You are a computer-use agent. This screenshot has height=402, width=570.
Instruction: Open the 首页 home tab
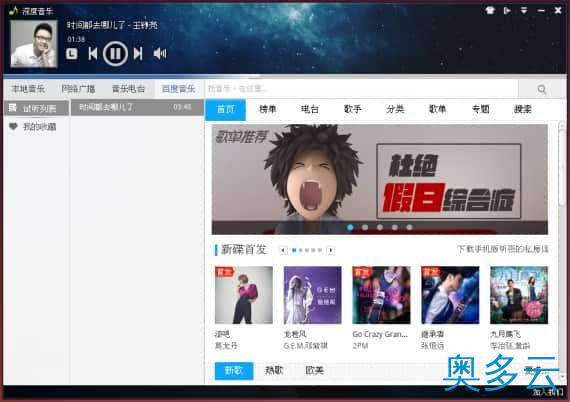pos(225,109)
